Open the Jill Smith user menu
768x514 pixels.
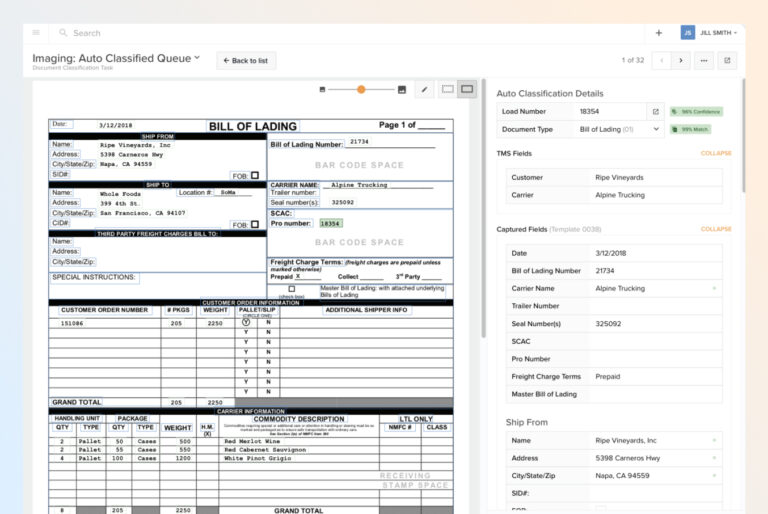click(717, 33)
